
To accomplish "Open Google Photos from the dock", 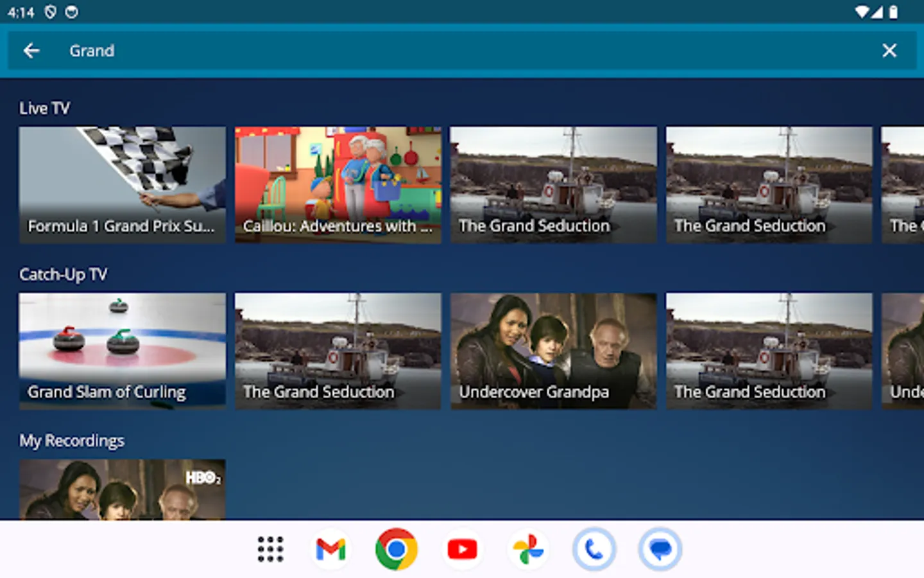I will pyautogui.click(x=529, y=549).
